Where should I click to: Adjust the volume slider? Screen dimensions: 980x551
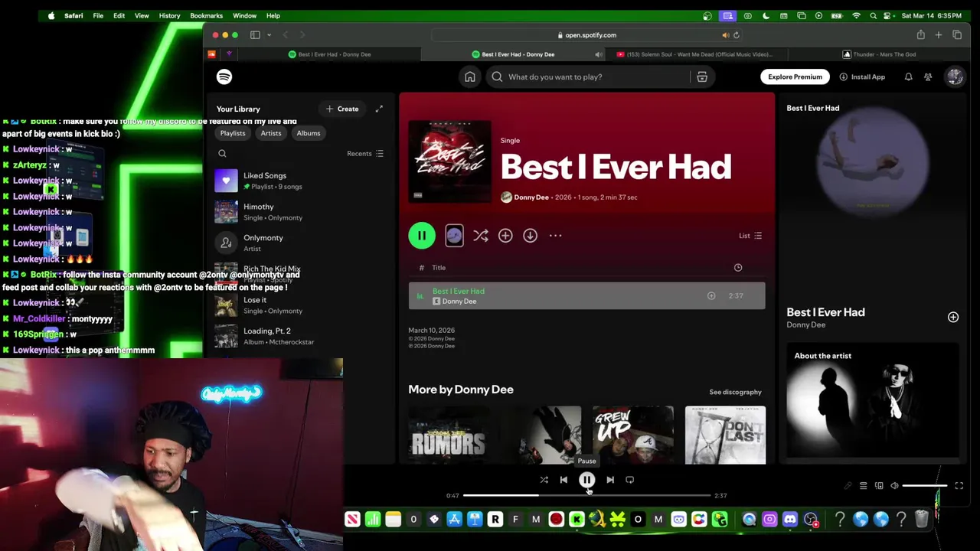(925, 486)
